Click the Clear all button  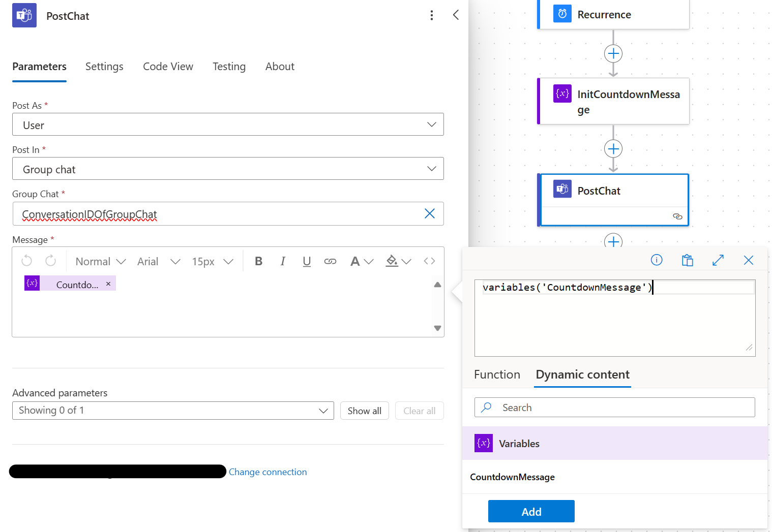coord(420,411)
